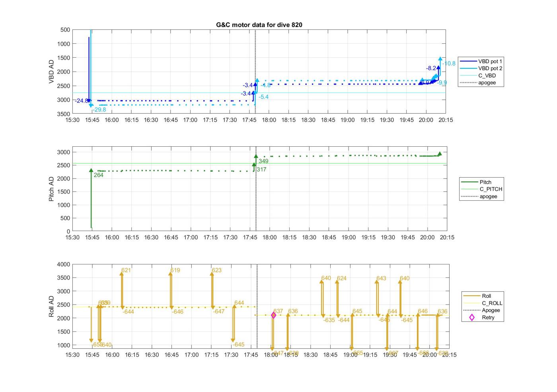
Task: Click the "317" pitch data label
Action: [261, 170]
